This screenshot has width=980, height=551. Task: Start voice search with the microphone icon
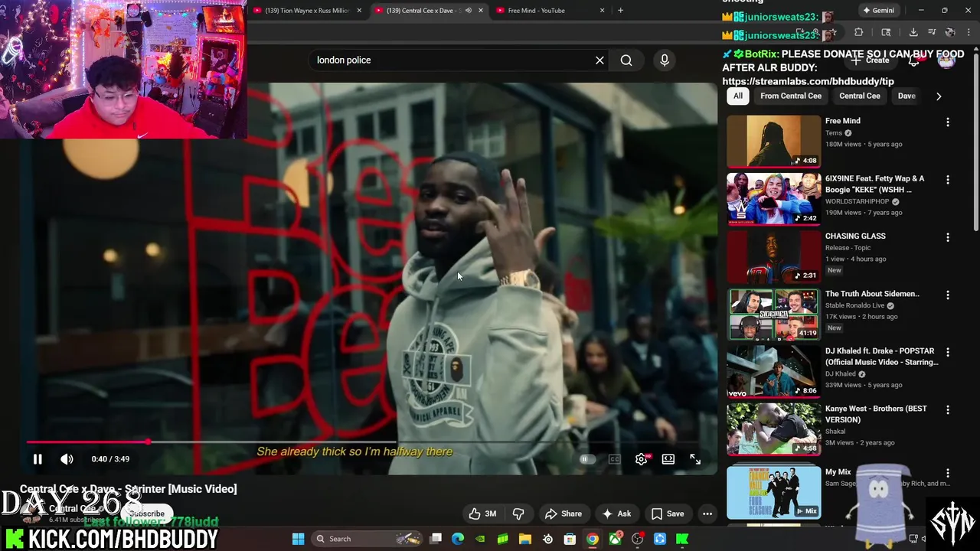coord(665,60)
